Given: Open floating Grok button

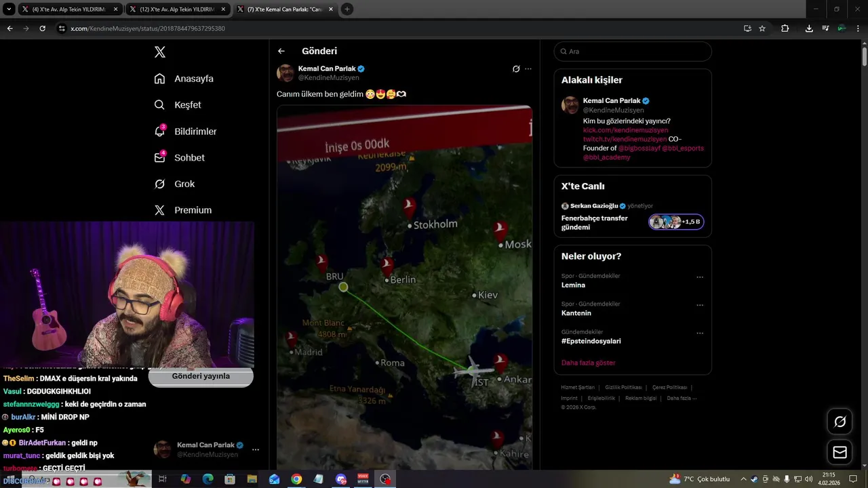Looking at the screenshot, I should pos(840,422).
